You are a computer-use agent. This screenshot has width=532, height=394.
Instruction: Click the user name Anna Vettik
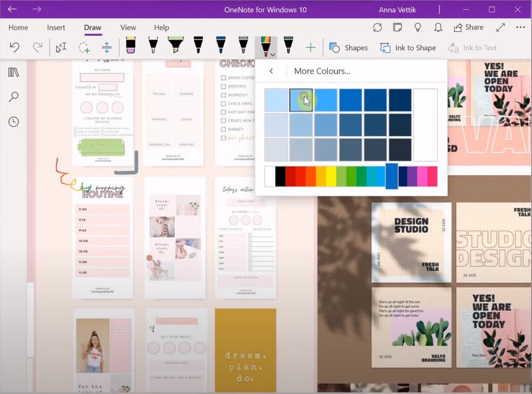(397, 9)
